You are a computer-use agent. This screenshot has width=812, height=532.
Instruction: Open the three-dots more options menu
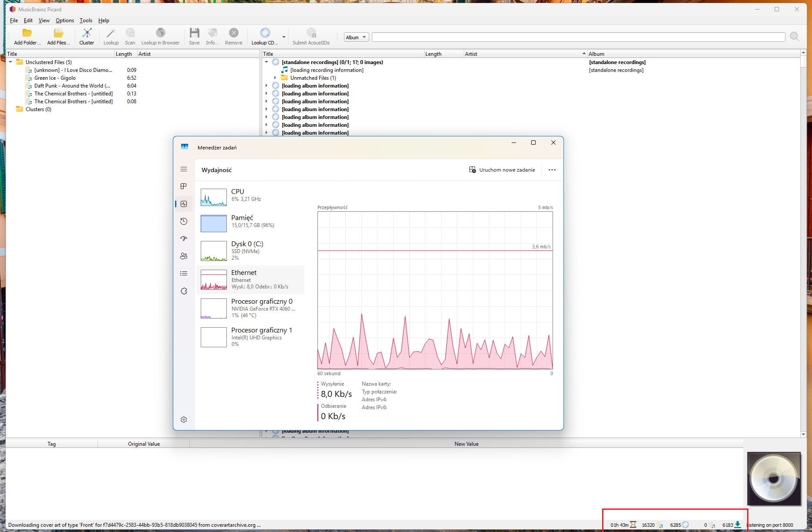pyautogui.click(x=552, y=170)
